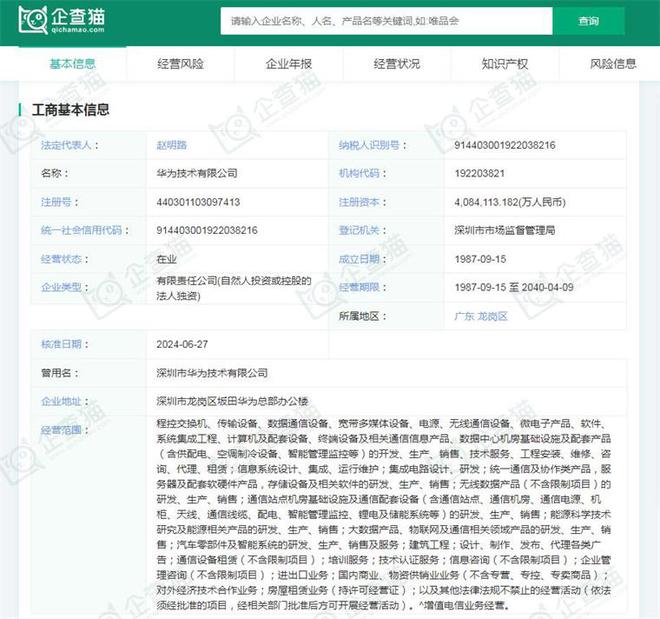The width and height of the screenshot is (660, 619).
Task: Select business term 1987-09-15 至 2040-04-09
Action: pos(514,287)
